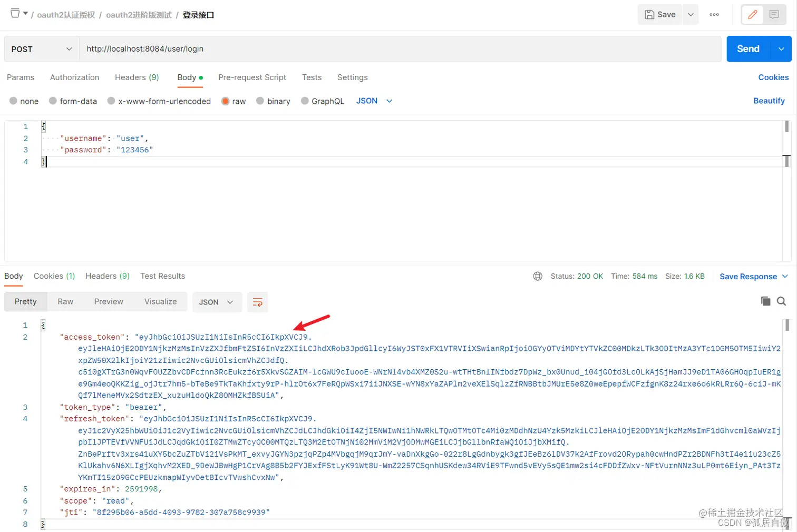
Task: Switch response view to Preview
Action: (x=109, y=302)
